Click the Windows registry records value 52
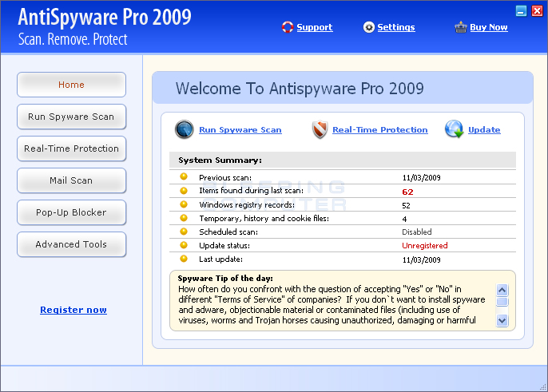Screen dimensions: 548x392 pyautogui.click(x=406, y=205)
